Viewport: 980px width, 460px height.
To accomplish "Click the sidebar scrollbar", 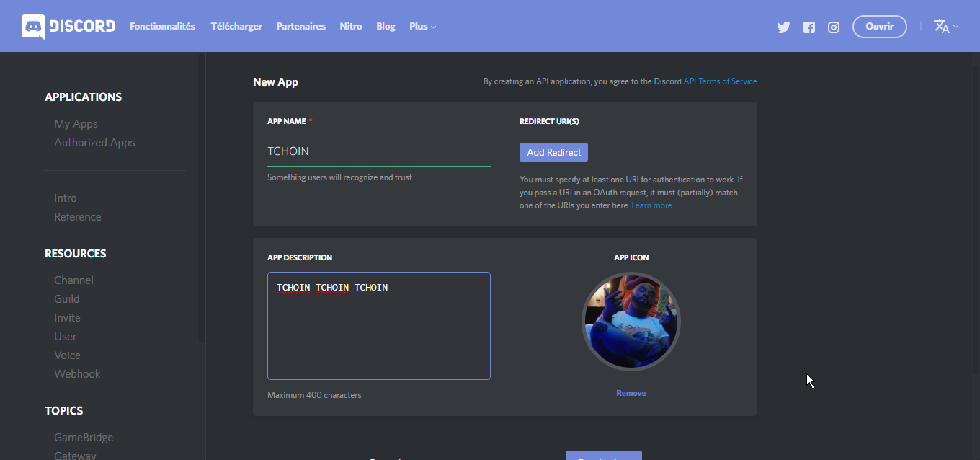I will (x=201, y=198).
